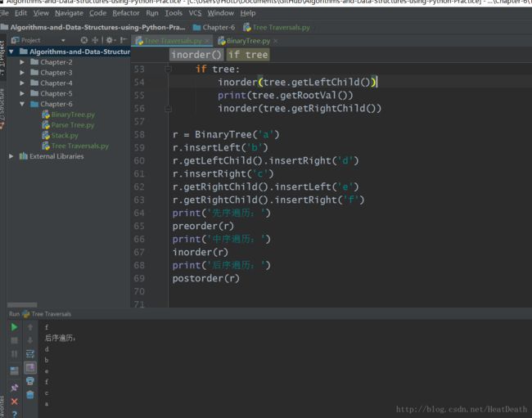The height and width of the screenshot is (418, 532).
Task: Click the Up the stack trace arrow
Action: (30, 327)
